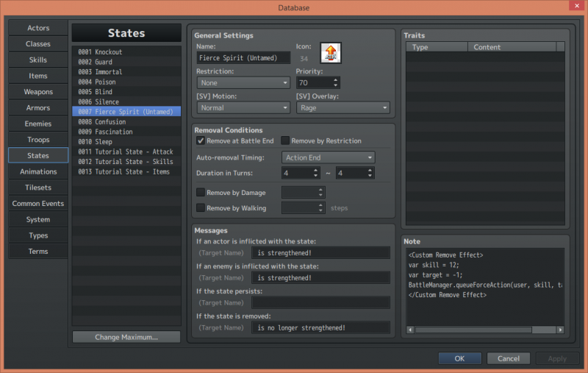
Task: Switch to the Skills tab
Action: [38, 60]
